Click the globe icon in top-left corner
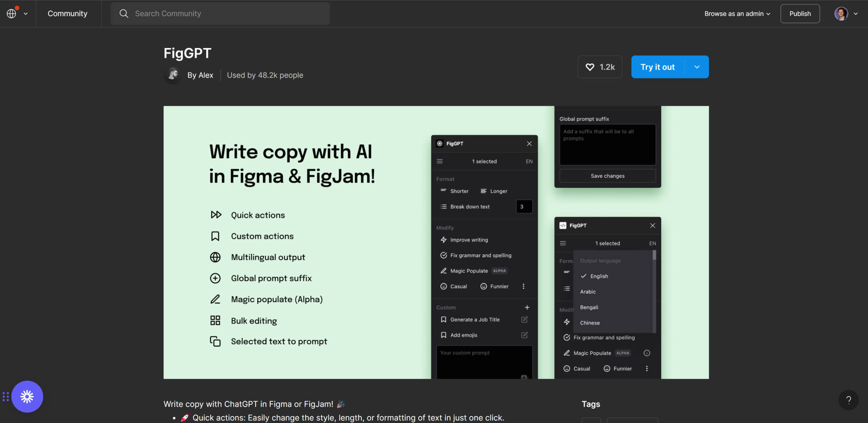The width and height of the screenshot is (868, 423). pos(11,13)
